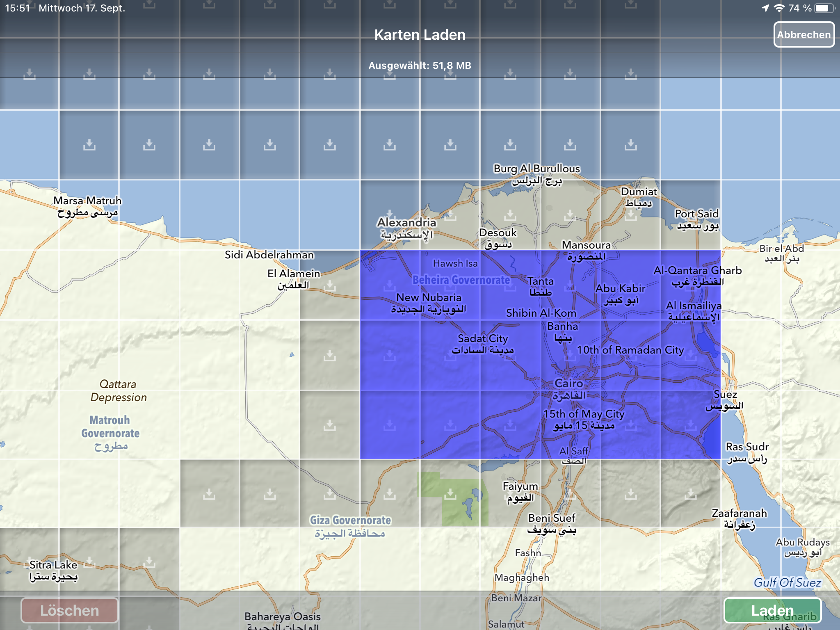840x630 pixels.
Task: Tap the download icon inside the green park area
Action: coord(450,494)
